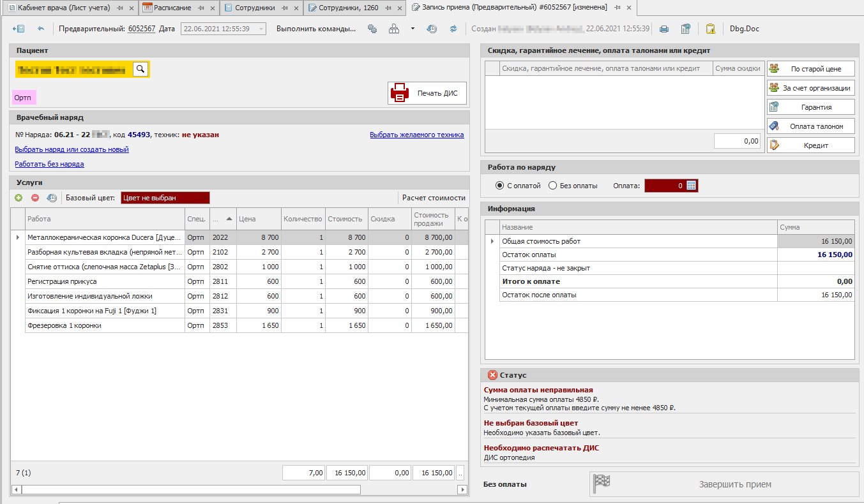The image size is (864, 504).
Task: Select the 'Без оплаты' radio button
Action: click(553, 186)
